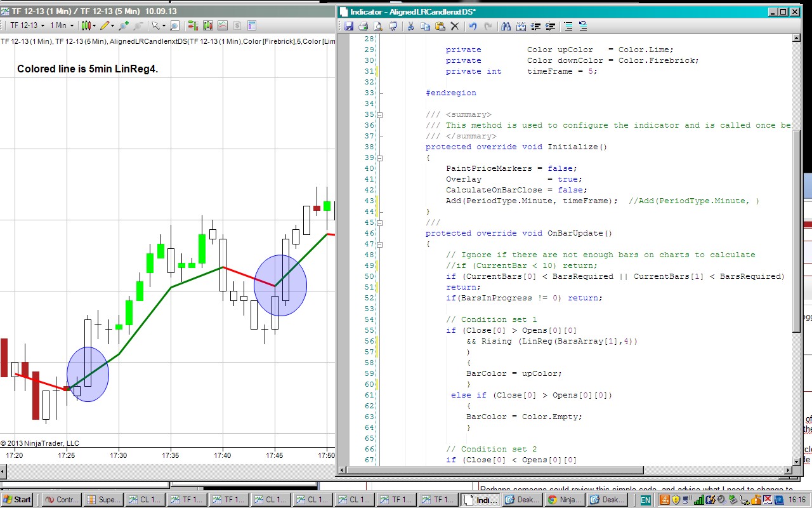Viewport: 812px width, 508px height.
Task: Open the TF 12-13 instrument dropdown
Action: 27,25
